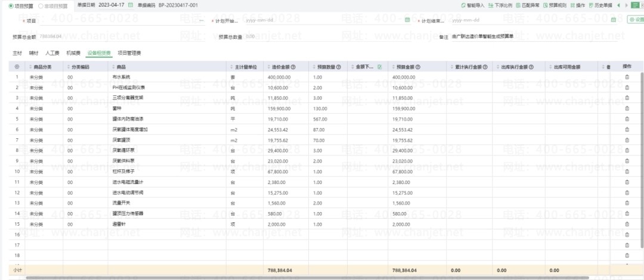644x280 pixels.
Task: Select 造价金额 cell 159,900.00
Action: click(x=286, y=108)
